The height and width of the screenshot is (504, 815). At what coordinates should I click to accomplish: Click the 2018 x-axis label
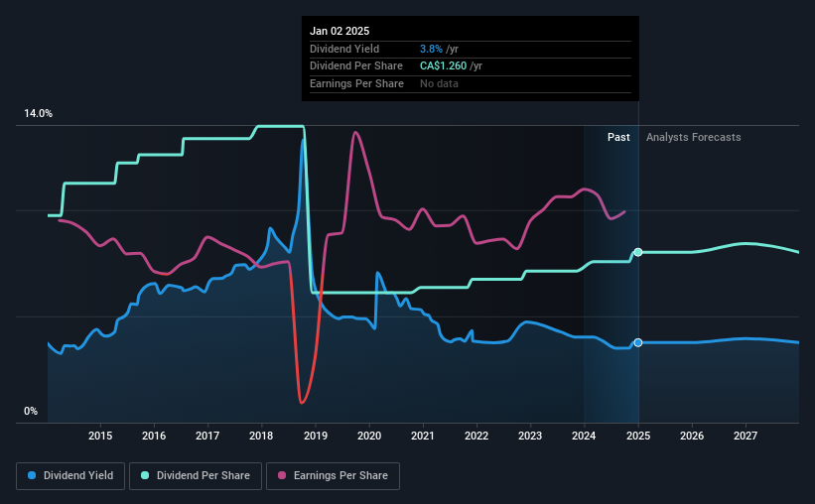tap(261, 436)
